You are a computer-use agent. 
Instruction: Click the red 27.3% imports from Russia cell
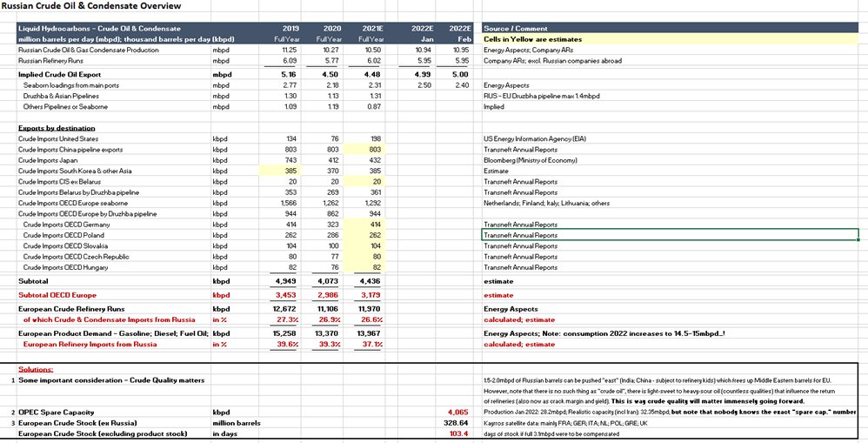pyautogui.click(x=288, y=319)
